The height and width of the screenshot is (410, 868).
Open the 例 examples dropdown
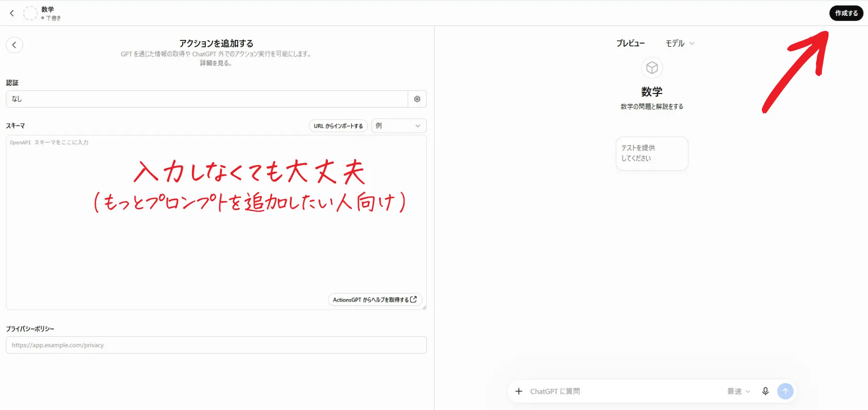tap(399, 126)
